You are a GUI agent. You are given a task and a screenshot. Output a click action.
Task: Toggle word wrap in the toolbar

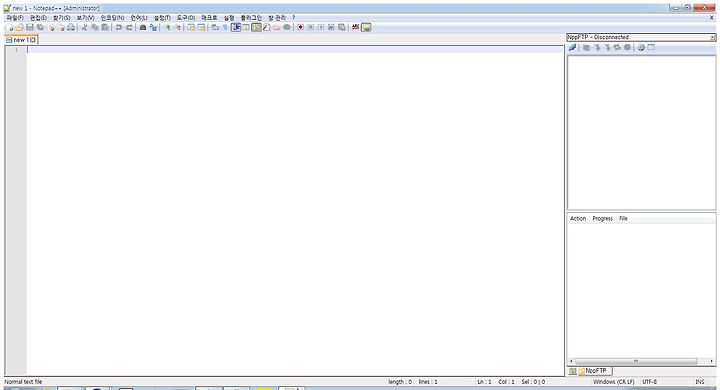point(214,28)
